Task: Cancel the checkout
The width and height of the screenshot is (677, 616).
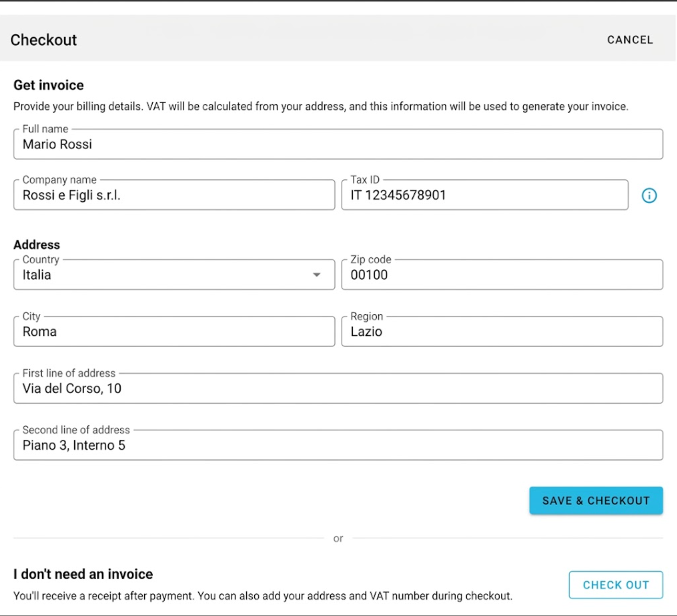Action: coord(630,40)
